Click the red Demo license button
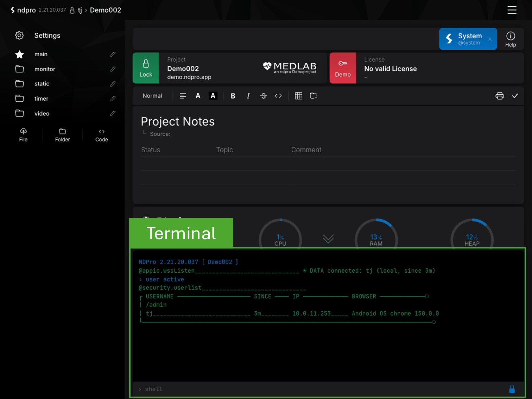 [343, 68]
